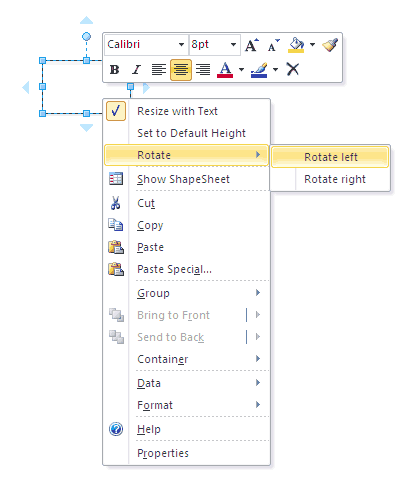Open Fill color dropdown arrow
414x481 pixels.
click(x=312, y=44)
